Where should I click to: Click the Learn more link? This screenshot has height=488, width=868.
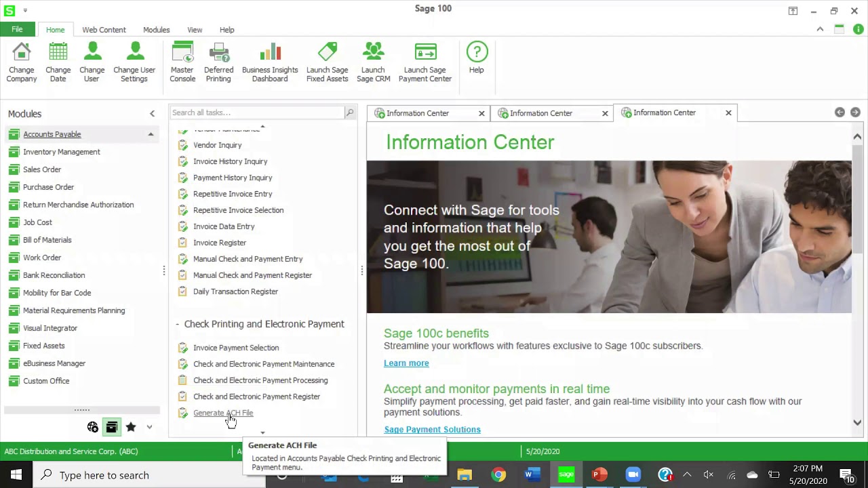tap(406, 363)
